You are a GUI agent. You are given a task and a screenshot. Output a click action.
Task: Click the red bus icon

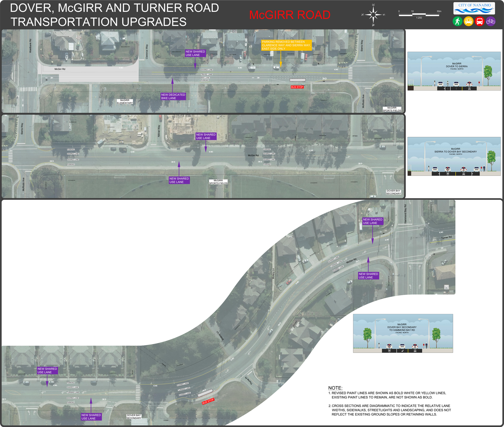click(x=480, y=21)
